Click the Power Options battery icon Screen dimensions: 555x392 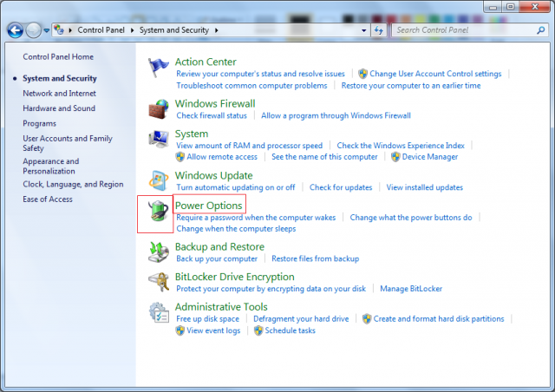(x=158, y=211)
